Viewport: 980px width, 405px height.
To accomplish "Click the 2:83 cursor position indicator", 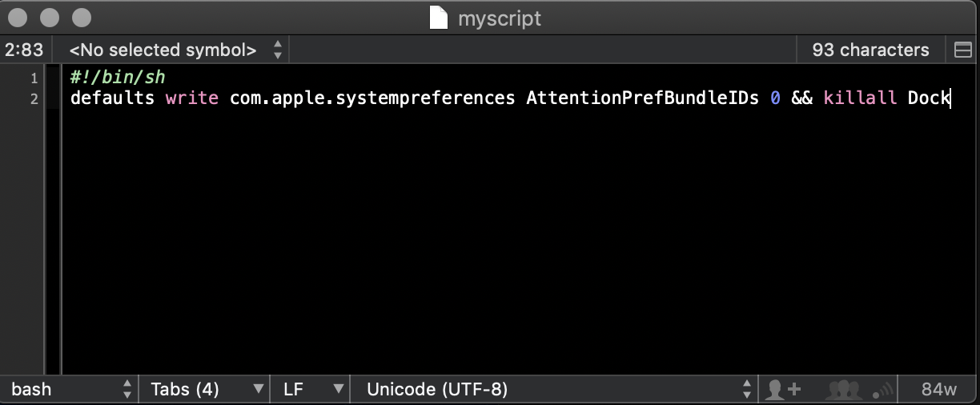I will coord(25,50).
